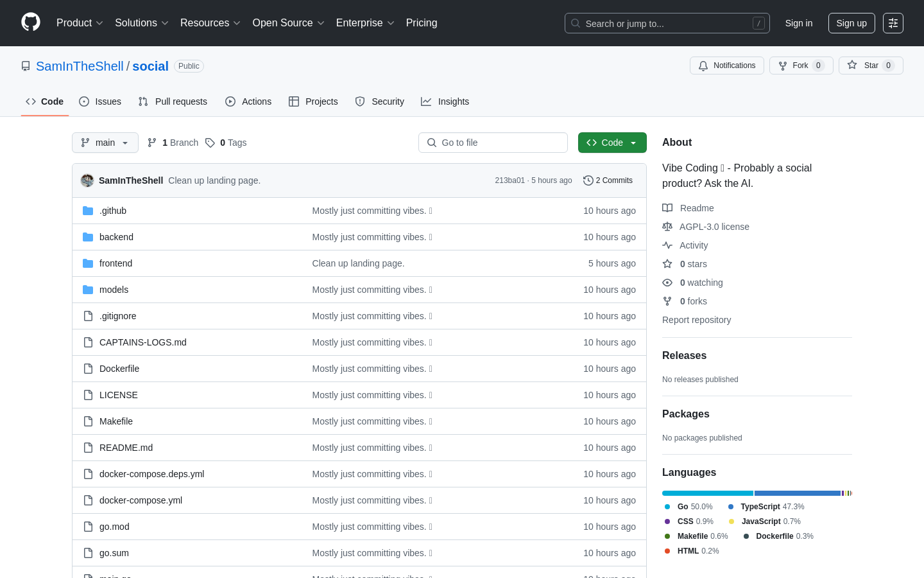Screen dimensions: 924x578
Task: Click the Sign up button
Action: point(851,23)
